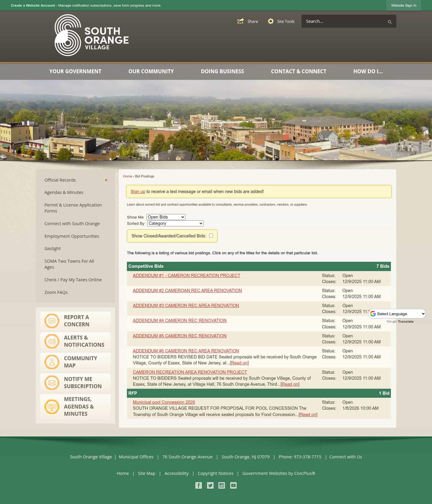Click the Home breadcrumb link
This screenshot has width=432, height=504.
click(127, 176)
